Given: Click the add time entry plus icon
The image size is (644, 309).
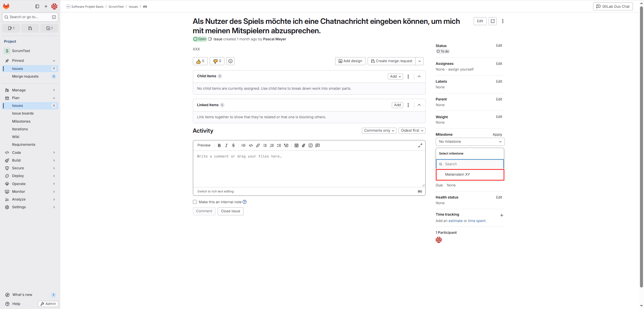Looking at the screenshot, I should tap(502, 215).
